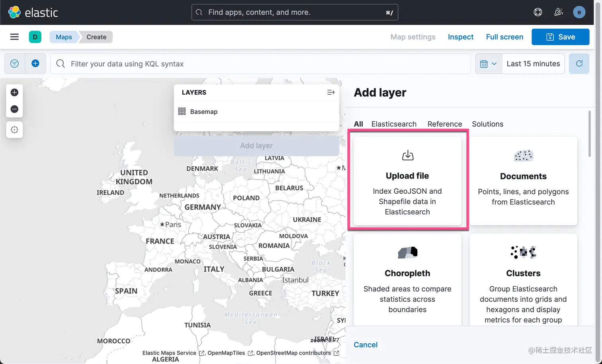Click the disabled Add layer button
The height and width of the screenshot is (364, 602).
tap(256, 146)
